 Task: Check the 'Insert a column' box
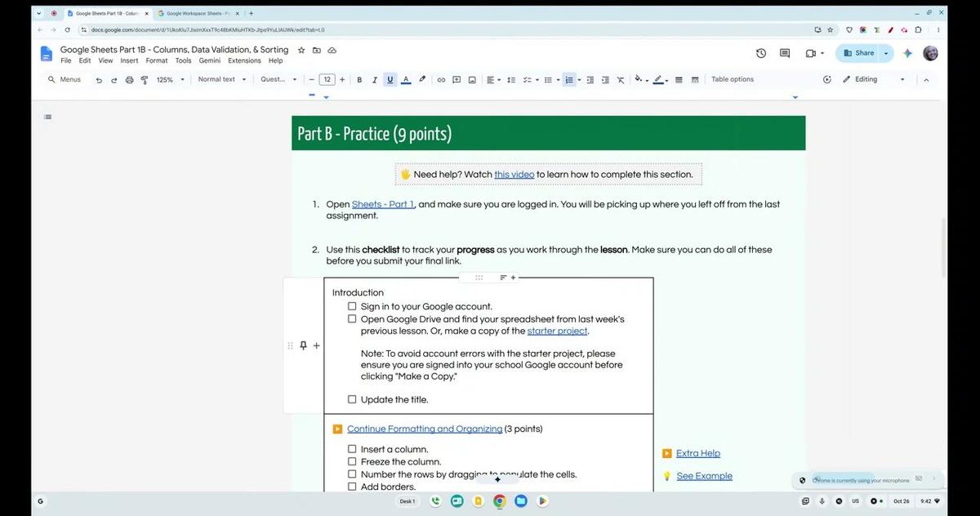(x=352, y=449)
